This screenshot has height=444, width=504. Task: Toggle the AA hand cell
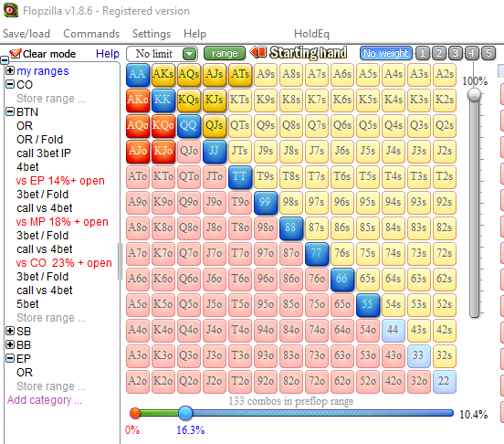click(138, 75)
